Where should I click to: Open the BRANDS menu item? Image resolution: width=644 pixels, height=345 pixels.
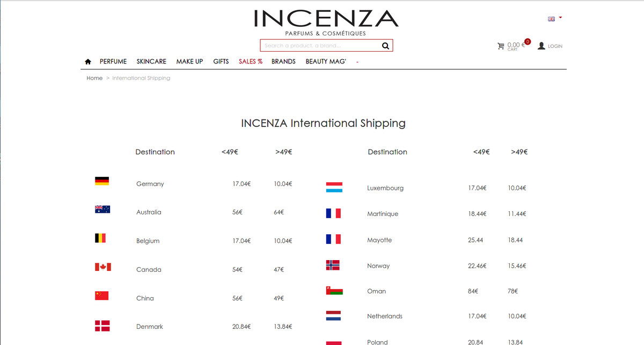coord(283,61)
